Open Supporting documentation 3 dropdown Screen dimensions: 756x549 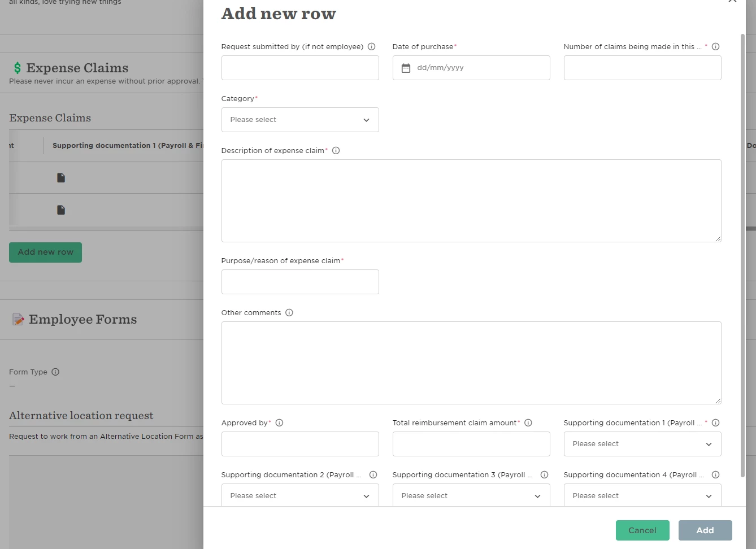point(471,495)
